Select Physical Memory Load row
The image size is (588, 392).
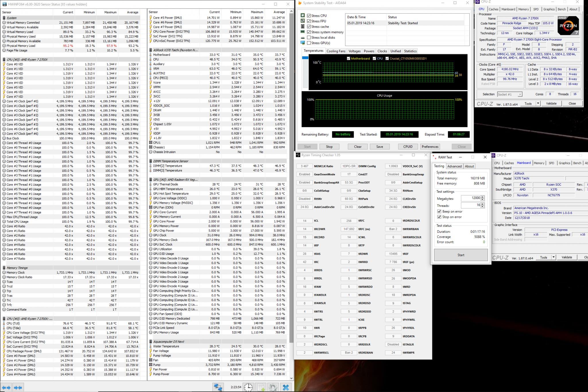pos(71,46)
